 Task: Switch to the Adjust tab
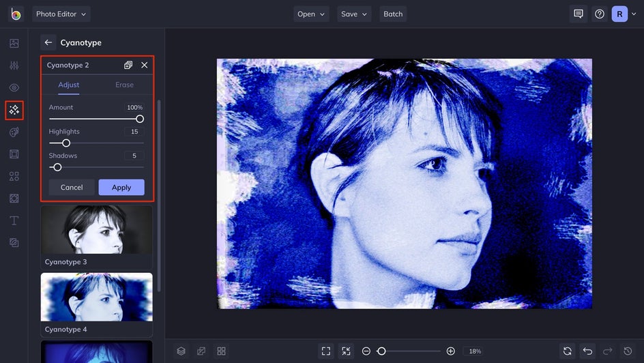click(69, 85)
